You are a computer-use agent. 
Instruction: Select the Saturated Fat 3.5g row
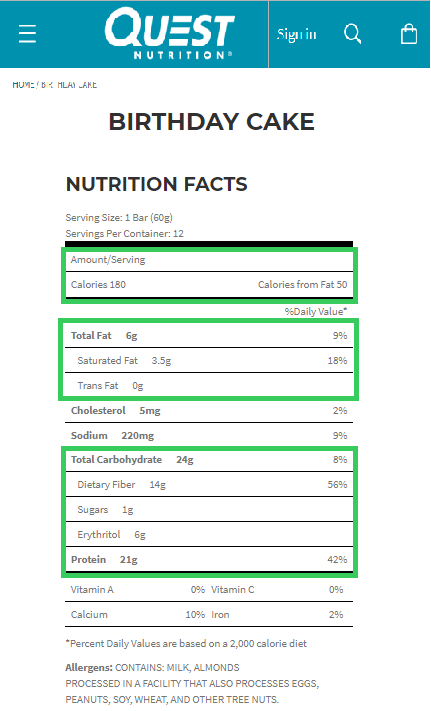coord(209,360)
